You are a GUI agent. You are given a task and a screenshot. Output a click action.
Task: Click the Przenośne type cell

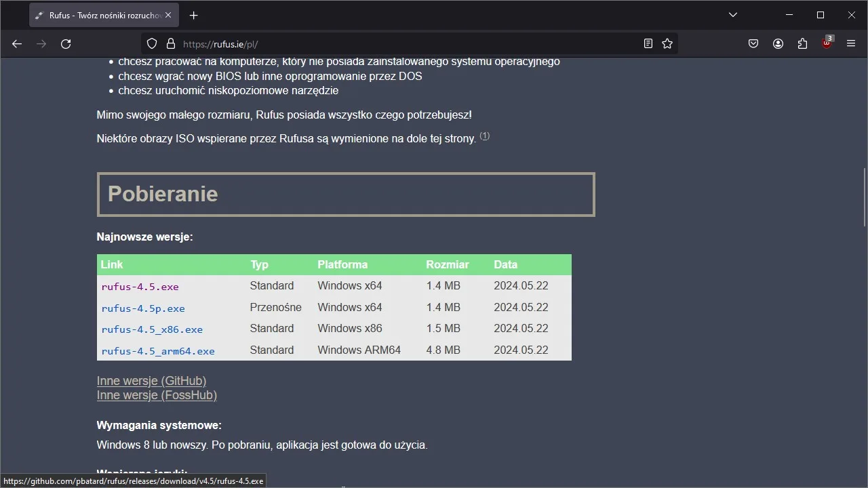point(276,307)
